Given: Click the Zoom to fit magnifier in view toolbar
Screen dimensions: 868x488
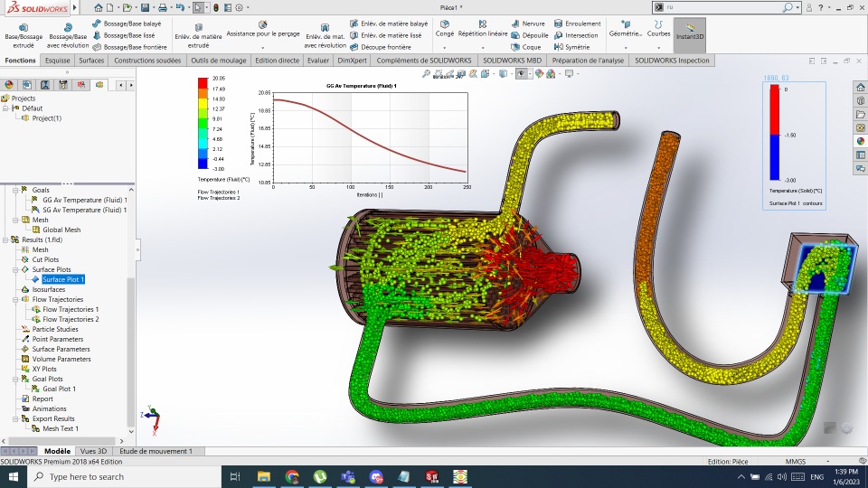Looking at the screenshot, I should point(426,73).
